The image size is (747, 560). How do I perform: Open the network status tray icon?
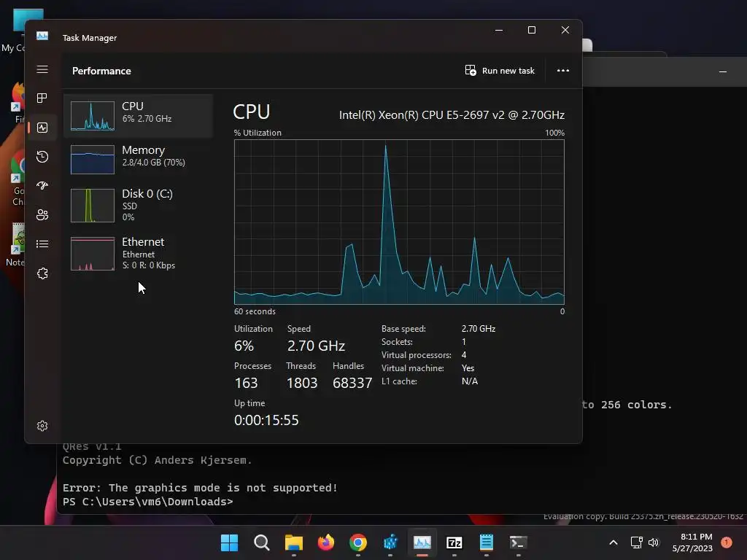[636, 542]
